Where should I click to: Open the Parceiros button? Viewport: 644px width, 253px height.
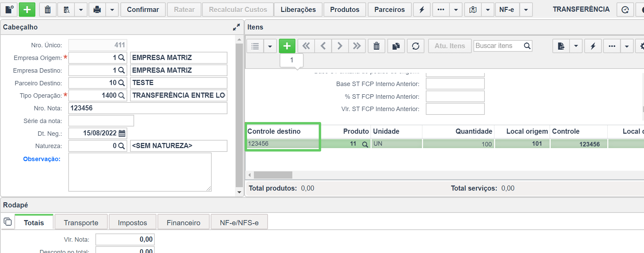pyautogui.click(x=389, y=10)
